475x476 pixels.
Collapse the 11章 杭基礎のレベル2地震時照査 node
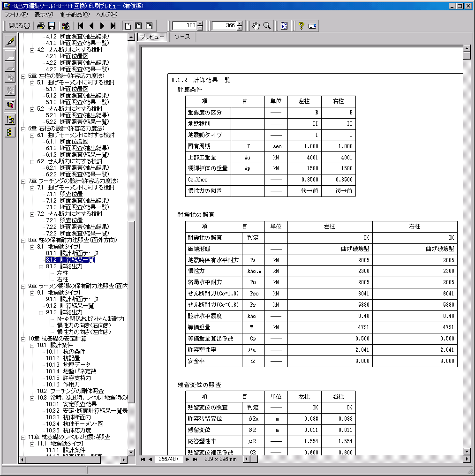pos(23,438)
